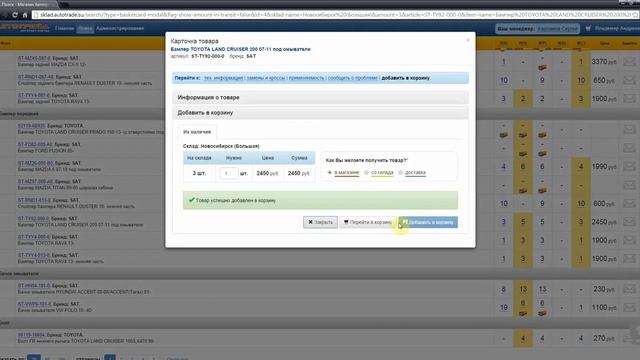
Task: Click envelope icon in 2450 руб row
Action: tap(629, 222)
